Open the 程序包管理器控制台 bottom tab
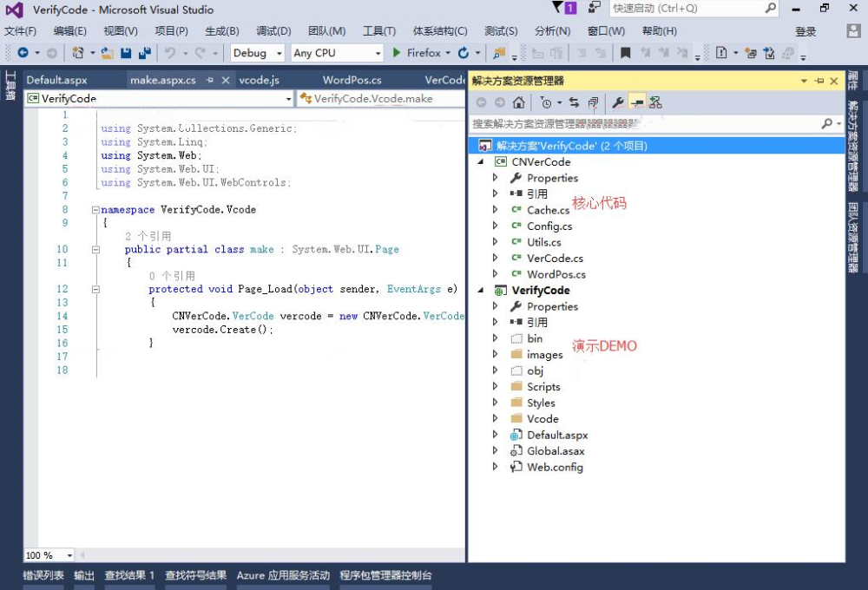 (386, 575)
